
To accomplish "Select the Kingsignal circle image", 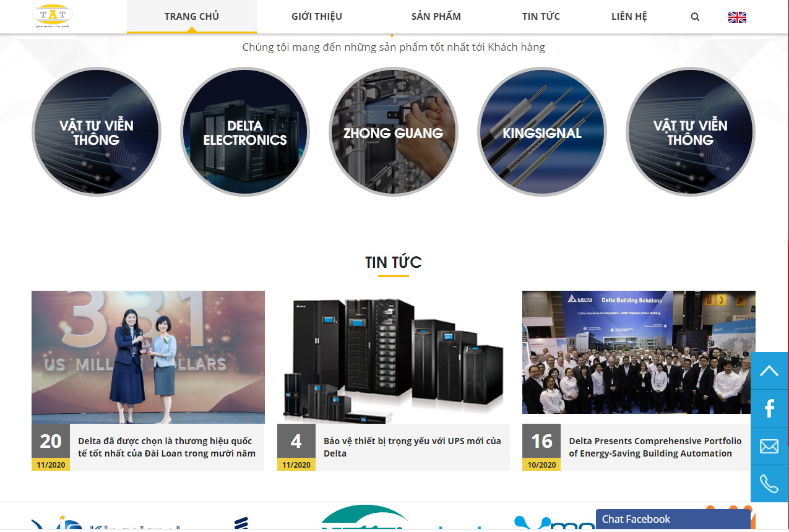I will tap(542, 132).
